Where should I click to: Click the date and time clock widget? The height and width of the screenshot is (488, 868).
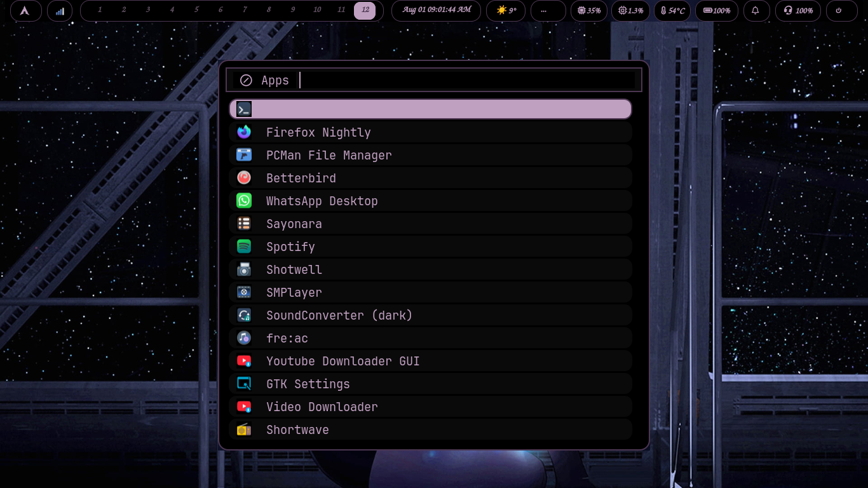[x=437, y=11]
